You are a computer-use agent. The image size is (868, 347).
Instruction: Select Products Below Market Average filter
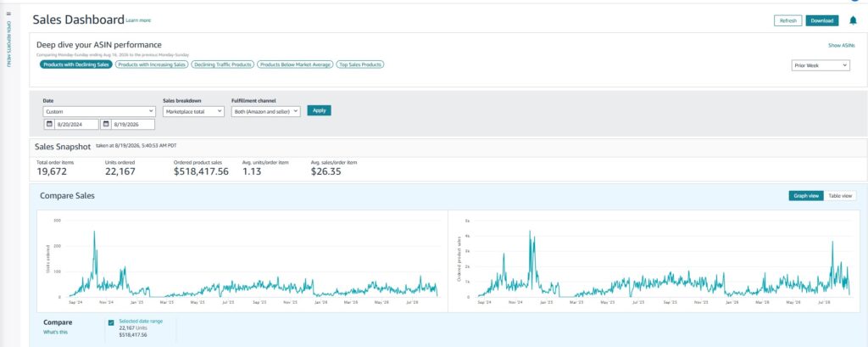(295, 64)
